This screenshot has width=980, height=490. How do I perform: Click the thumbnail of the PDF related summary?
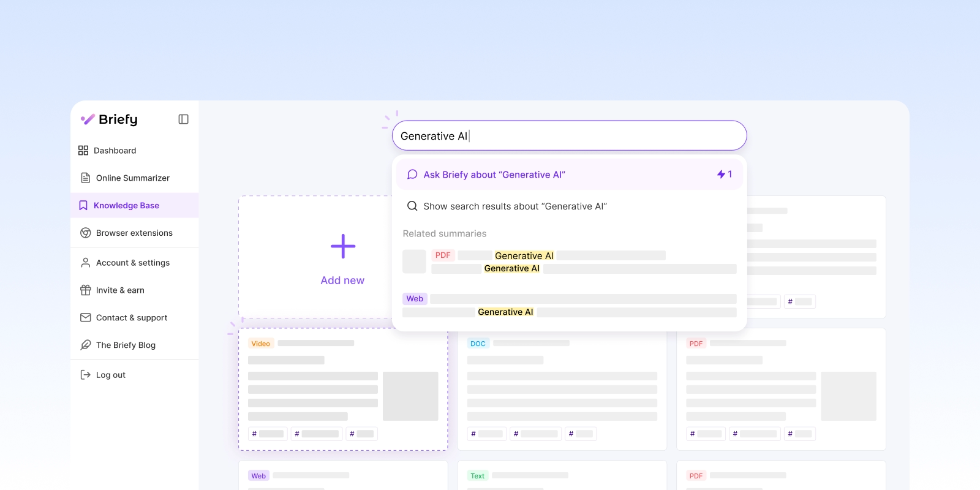pos(414,262)
